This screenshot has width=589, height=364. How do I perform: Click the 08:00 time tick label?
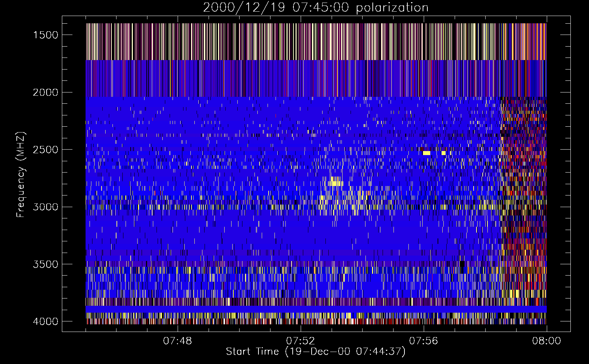[547, 341]
